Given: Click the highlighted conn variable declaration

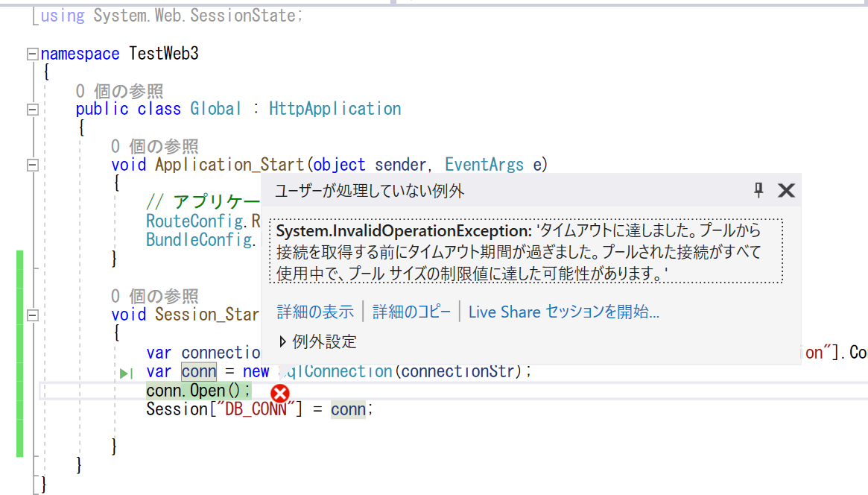Looking at the screenshot, I should (199, 371).
